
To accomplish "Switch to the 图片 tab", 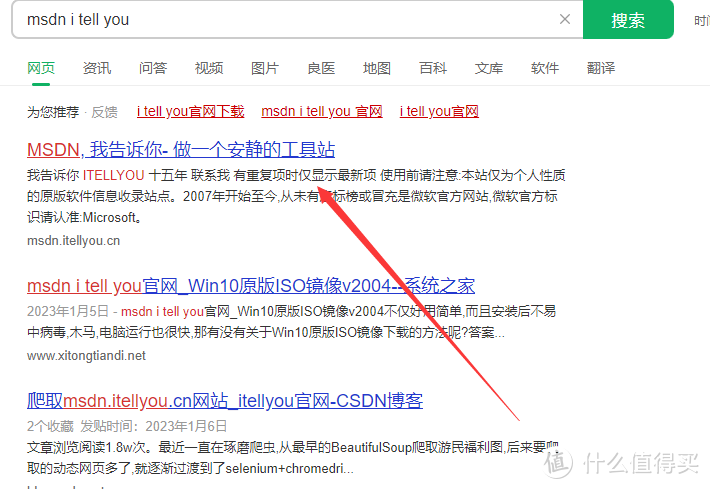I will pos(265,68).
